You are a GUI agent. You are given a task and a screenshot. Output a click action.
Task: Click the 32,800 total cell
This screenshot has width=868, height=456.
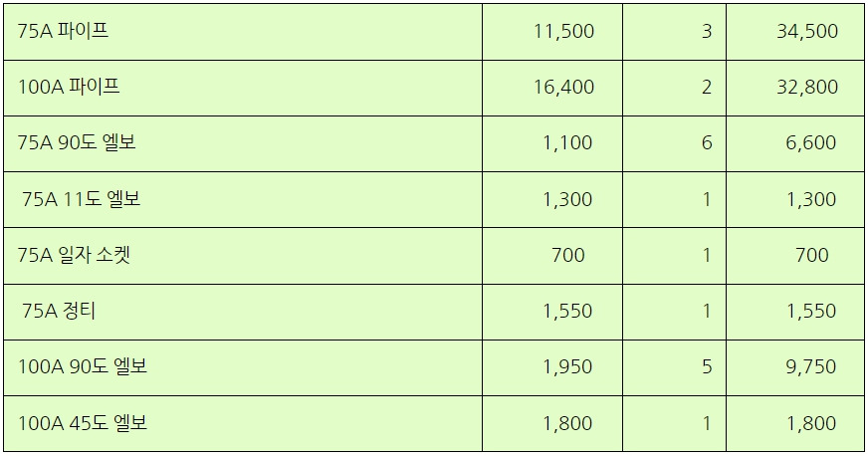tap(795, 88)
